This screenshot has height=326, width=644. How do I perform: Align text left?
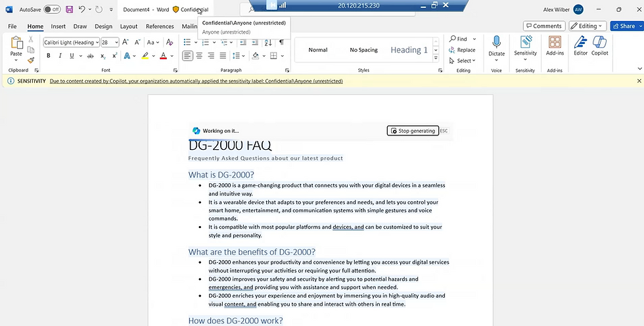(187, 56)
